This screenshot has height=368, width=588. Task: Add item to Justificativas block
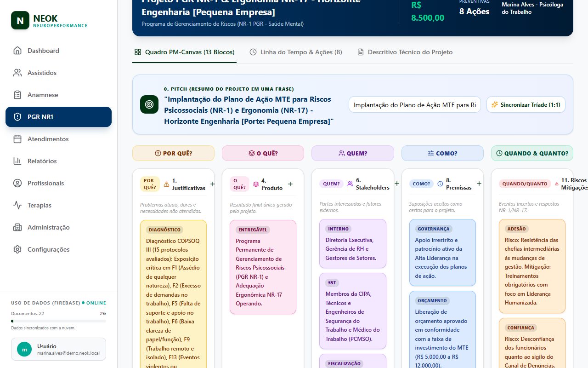pos(212,184)
